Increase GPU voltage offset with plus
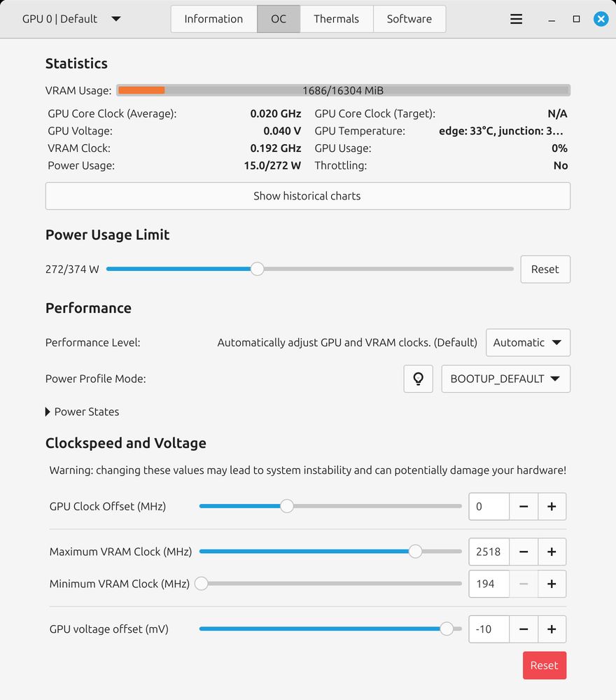This screenshot has width=616, height=700. click(552, 629)
